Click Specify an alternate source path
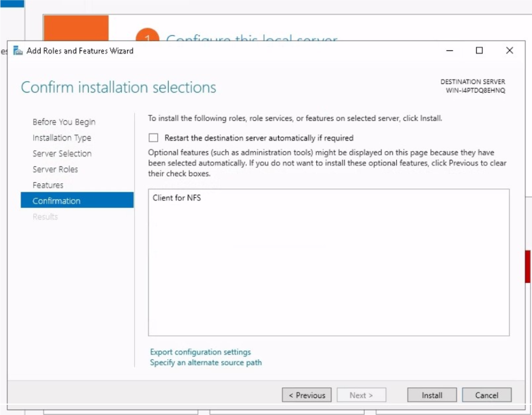Image resolution: width=532 pixels, height=415 pixels. (x=206, y=362)
